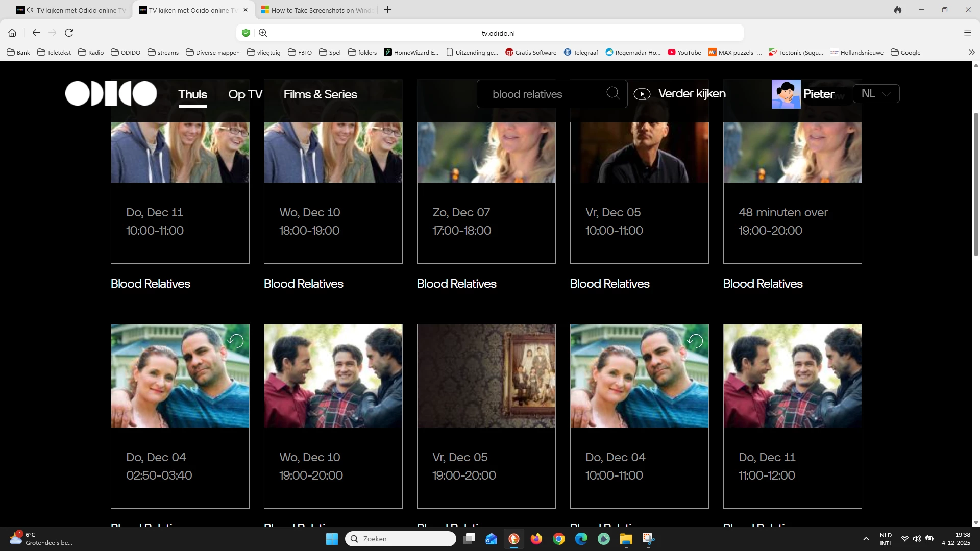Open the YouTube bookmark

click(684, 52)
